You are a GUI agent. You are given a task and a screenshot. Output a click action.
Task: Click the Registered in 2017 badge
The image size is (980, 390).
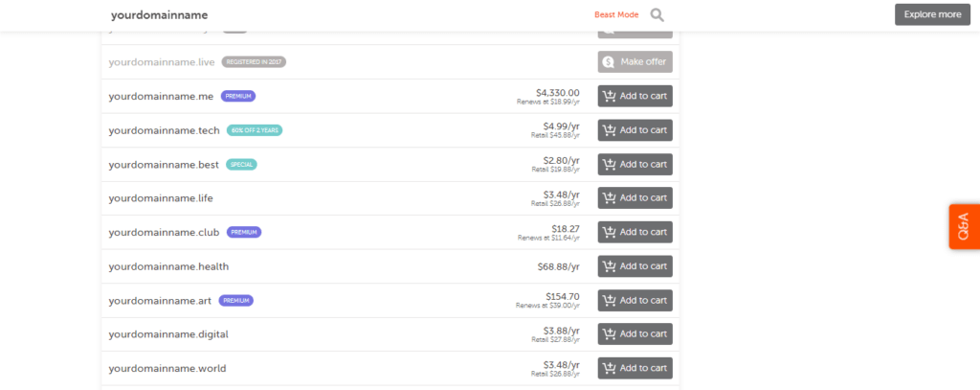pos(254,62)
